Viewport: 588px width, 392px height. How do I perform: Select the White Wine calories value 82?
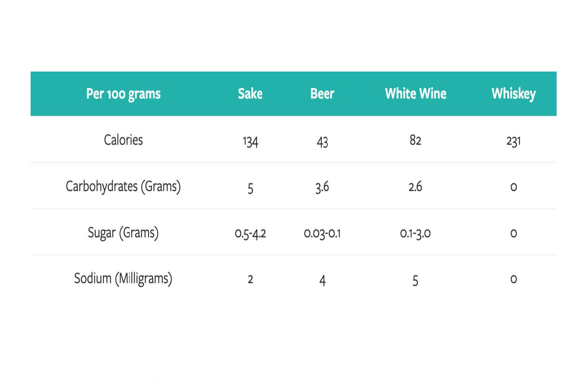415,140
